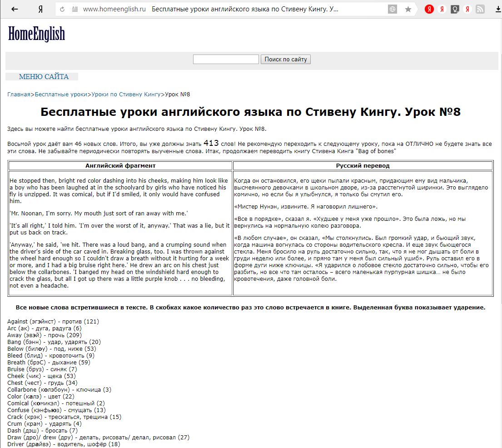502x448 pixels.
Task: Click the lightbulb advisor extension icon
Action: pos(455,9)
